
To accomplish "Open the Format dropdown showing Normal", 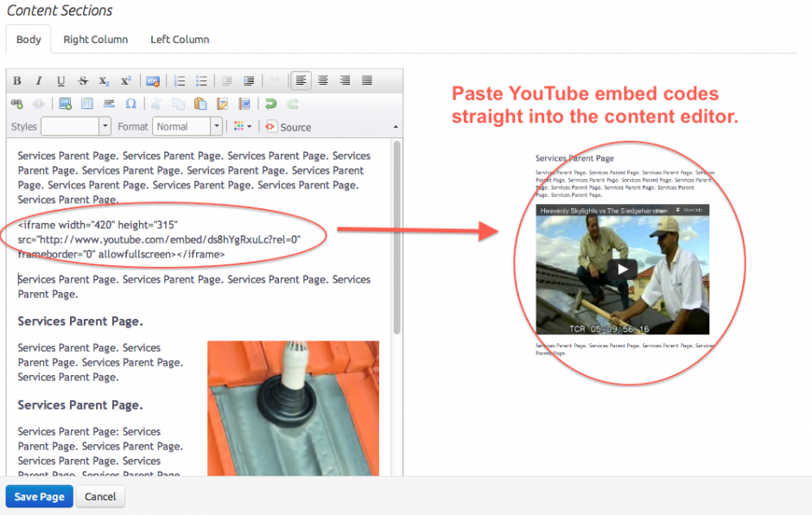I will [187, 126].
